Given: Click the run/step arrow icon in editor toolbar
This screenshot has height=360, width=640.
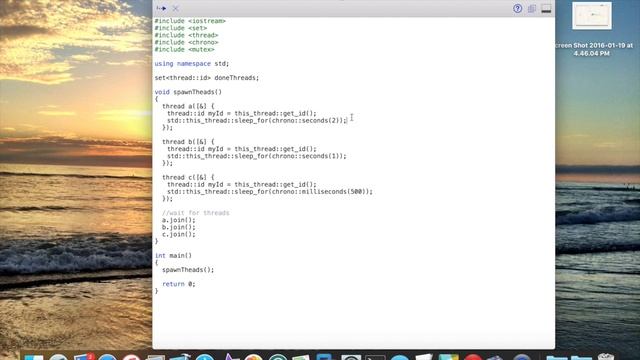Looking at the screenshot, I should point(161,8).
